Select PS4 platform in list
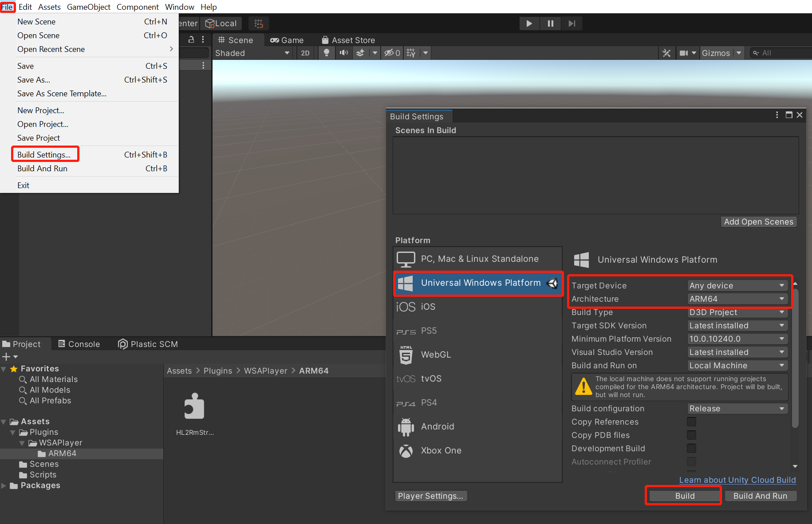This screenshot has width=812, height=524. pyautogui.click(x=478, y=403)
